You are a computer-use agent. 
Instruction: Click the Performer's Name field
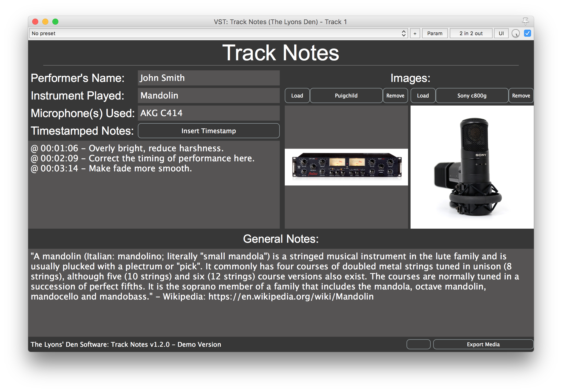point(209,78)
